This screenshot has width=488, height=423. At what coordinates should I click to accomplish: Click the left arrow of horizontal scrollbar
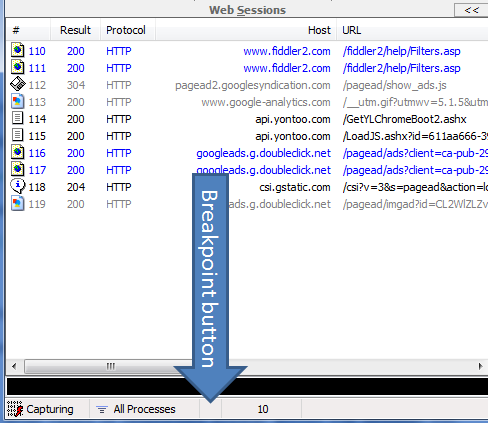point(14,366)
